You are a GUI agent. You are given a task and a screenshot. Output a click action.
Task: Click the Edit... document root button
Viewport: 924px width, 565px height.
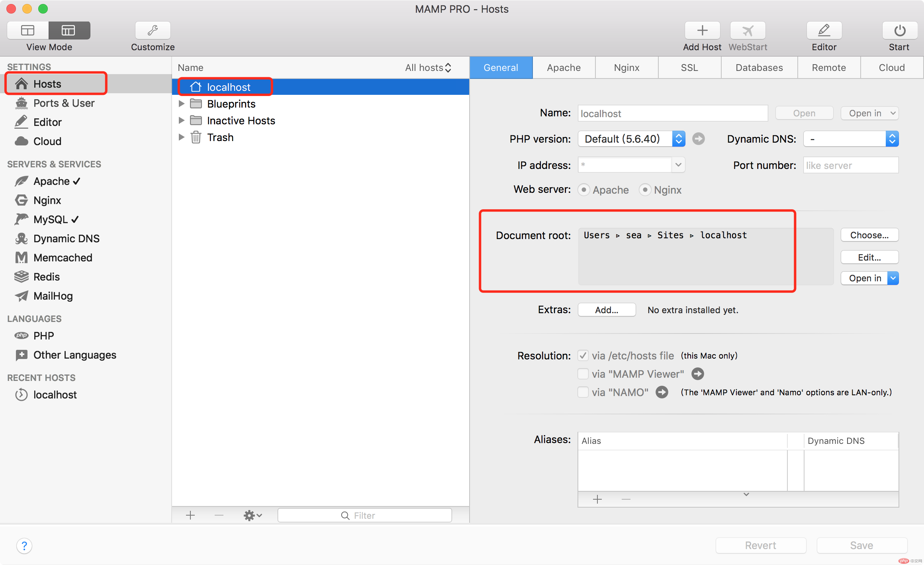870,257
